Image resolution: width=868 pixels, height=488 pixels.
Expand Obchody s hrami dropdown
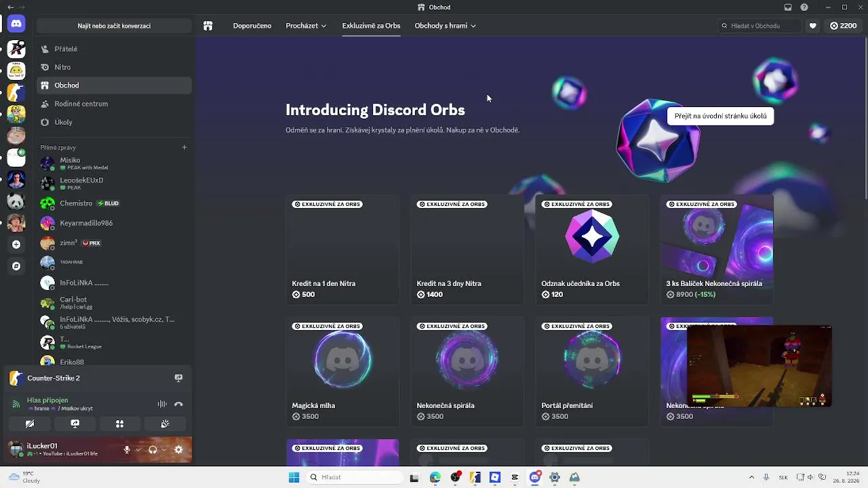[x=445, y=26]
